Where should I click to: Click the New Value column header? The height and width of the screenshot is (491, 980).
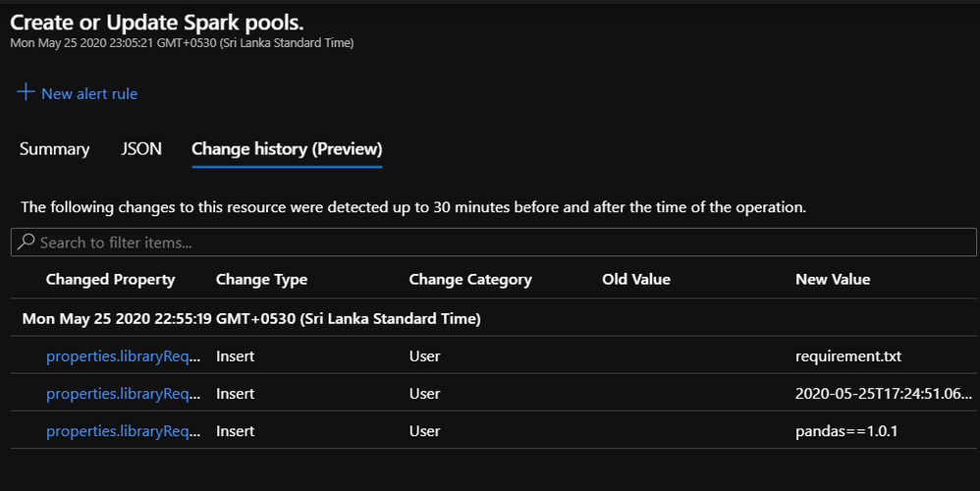click(x=833, y=279)
